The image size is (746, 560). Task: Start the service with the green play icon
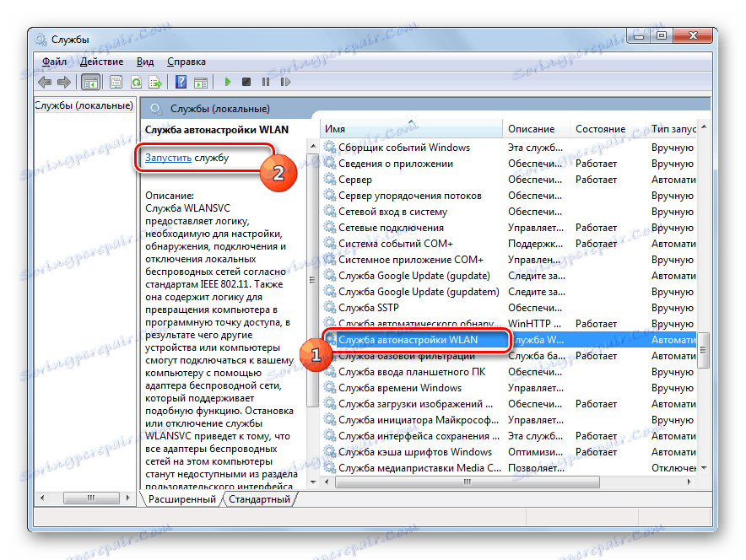tap(227, 83)
